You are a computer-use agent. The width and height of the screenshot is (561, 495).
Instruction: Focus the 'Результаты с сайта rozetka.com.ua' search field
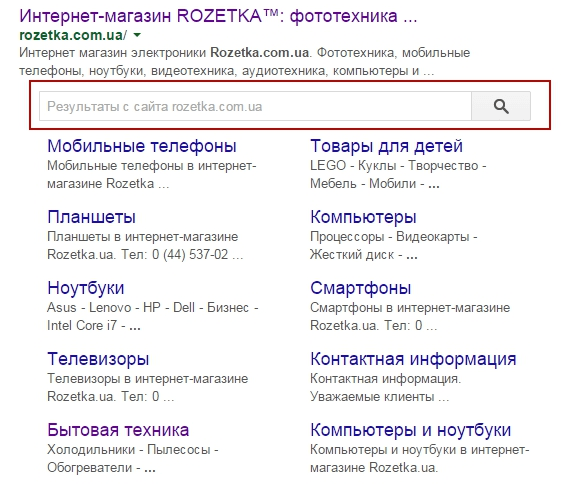pyautogui.click(x=255, y=106)
